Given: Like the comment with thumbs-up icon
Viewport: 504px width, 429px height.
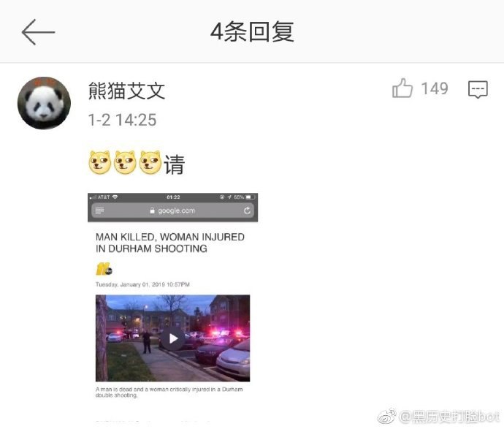Looking at the screenshot, I should [x=402, y=88].
